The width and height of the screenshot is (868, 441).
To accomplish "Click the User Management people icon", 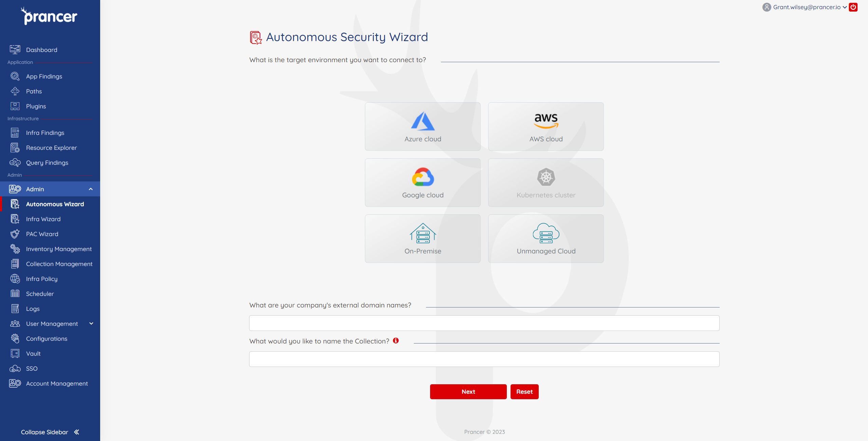I will tap(15, 323).
